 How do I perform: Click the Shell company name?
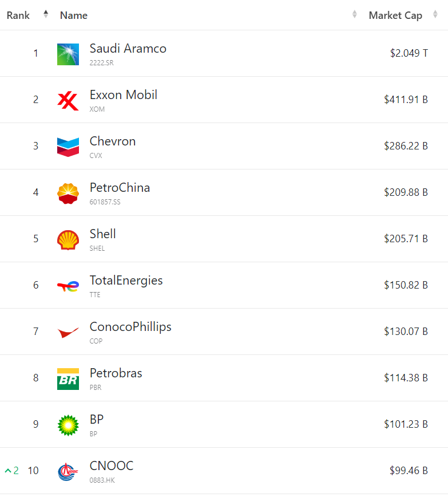tap(102, 234)
